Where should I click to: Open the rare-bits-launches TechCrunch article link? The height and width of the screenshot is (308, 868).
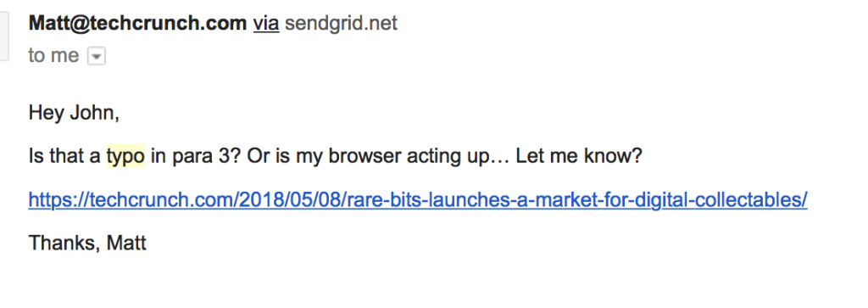418,199
